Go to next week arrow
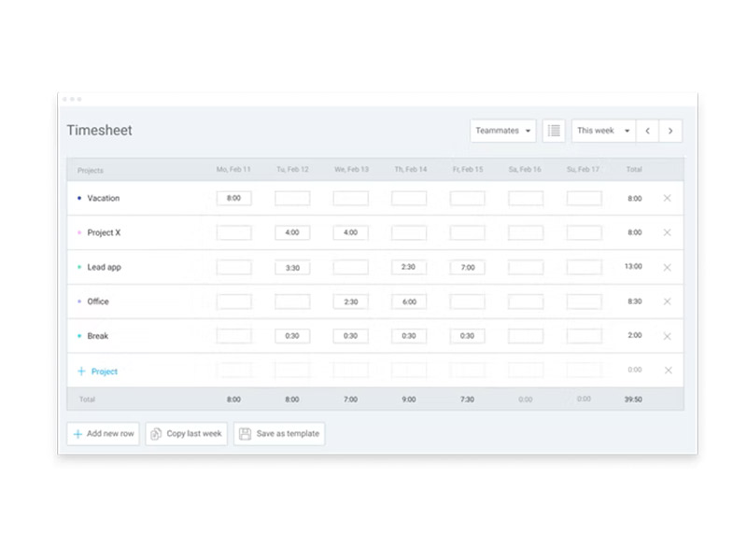Screen dimensions: 747x560 tap(670, 131)
